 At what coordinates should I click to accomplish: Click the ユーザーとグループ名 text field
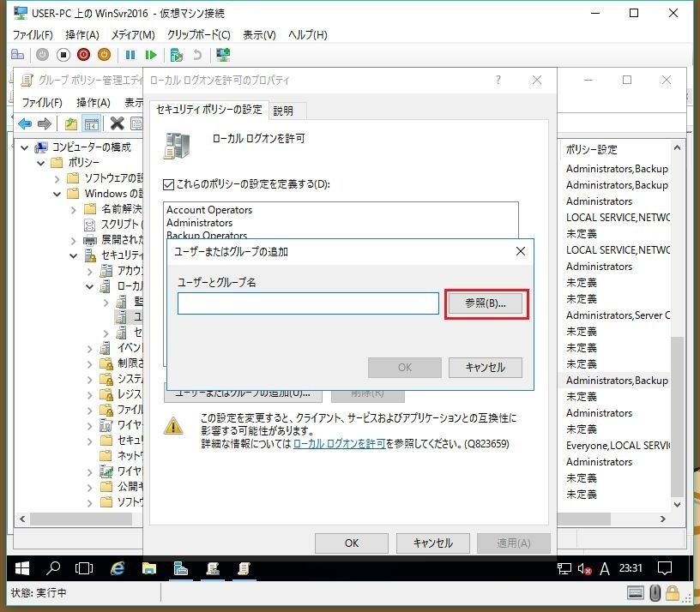coord(308,303)
